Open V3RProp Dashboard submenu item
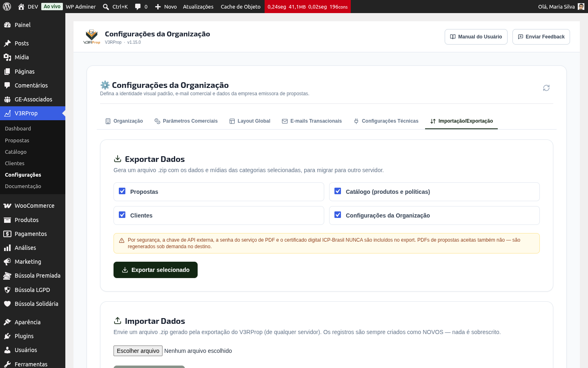 pyautogui.click(x=18, y=128)
